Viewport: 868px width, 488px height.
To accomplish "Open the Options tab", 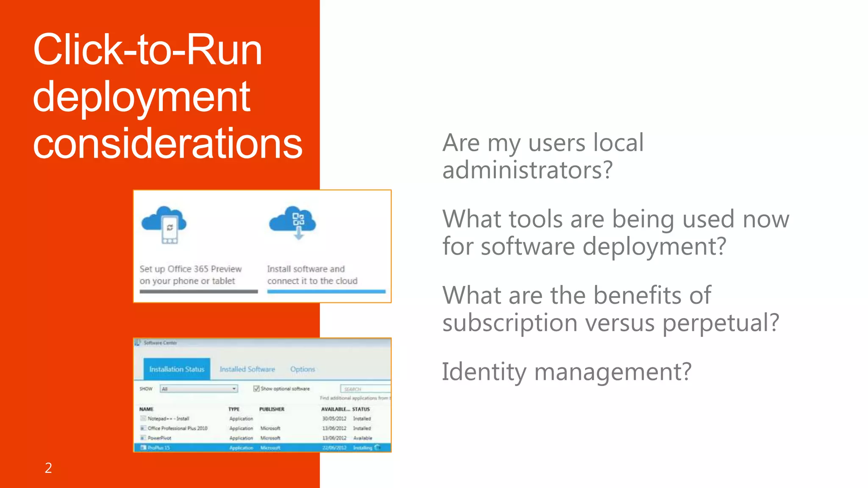I will coord(303,369).
